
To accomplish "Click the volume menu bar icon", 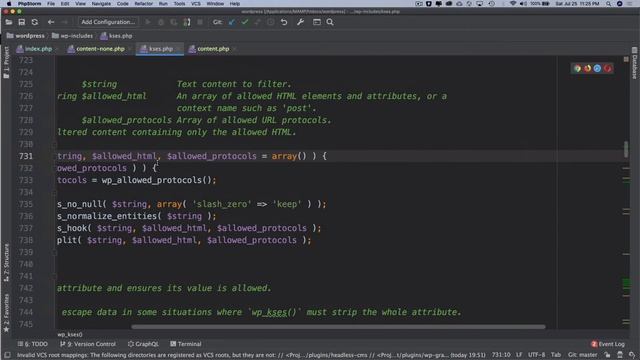I will point(523,4).
